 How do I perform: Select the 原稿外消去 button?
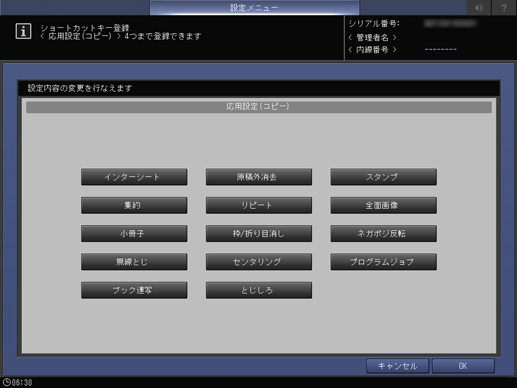pyautogui.click(x=259, y=177)
